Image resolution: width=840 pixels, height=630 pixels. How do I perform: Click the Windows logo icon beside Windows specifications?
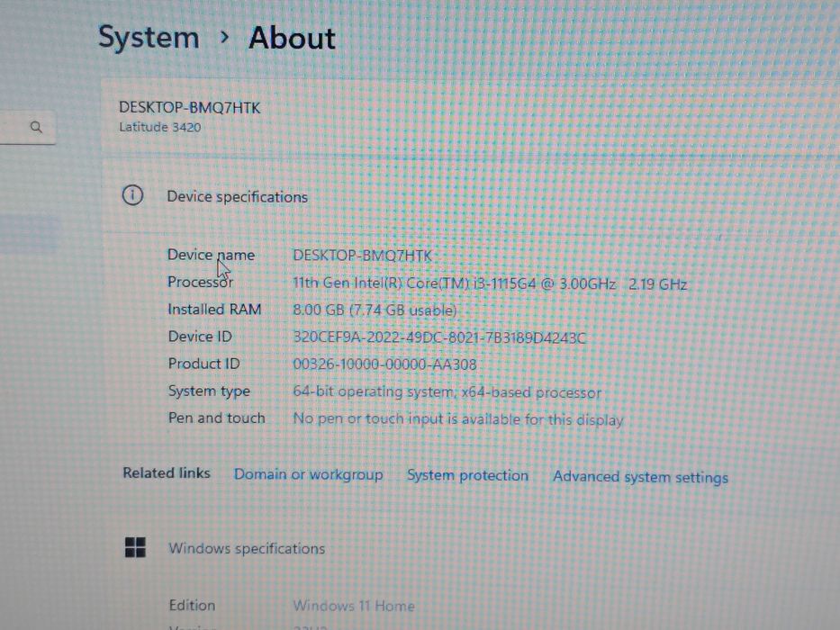pos(135,547)
